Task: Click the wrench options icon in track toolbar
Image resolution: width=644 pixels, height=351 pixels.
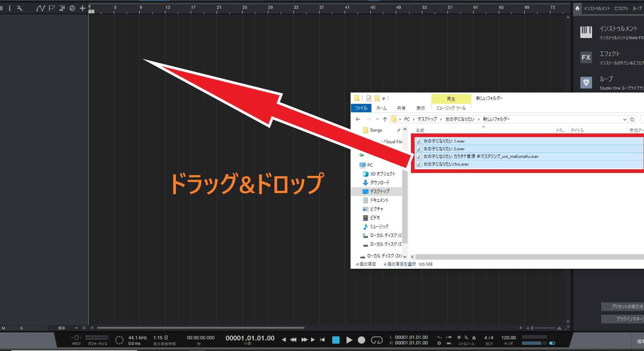Action: [x=20, y=8]
